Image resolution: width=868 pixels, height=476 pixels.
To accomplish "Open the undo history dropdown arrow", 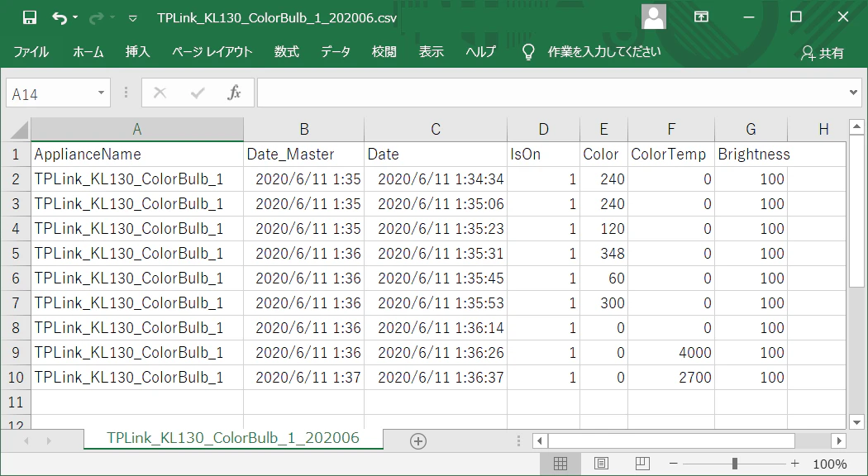I will [75, 17].
